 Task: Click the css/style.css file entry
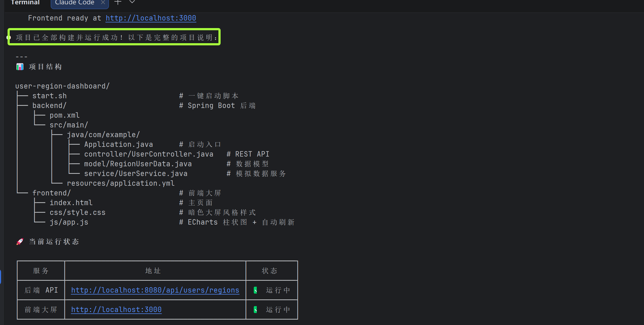(78, 212)
